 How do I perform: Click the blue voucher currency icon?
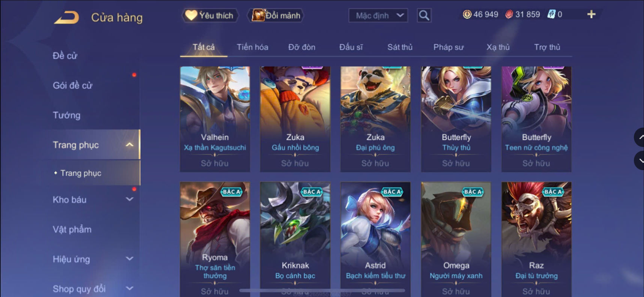(551, 15)
